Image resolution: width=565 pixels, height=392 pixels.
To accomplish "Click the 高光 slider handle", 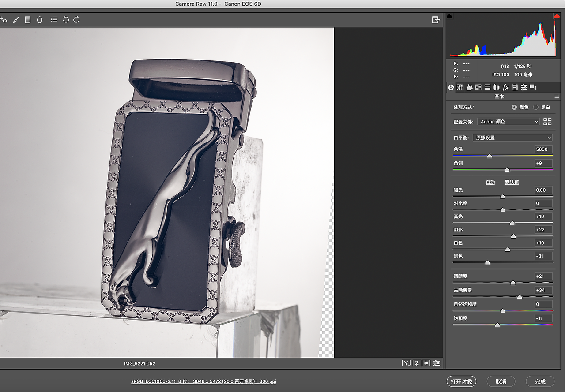I will (512, 223).
